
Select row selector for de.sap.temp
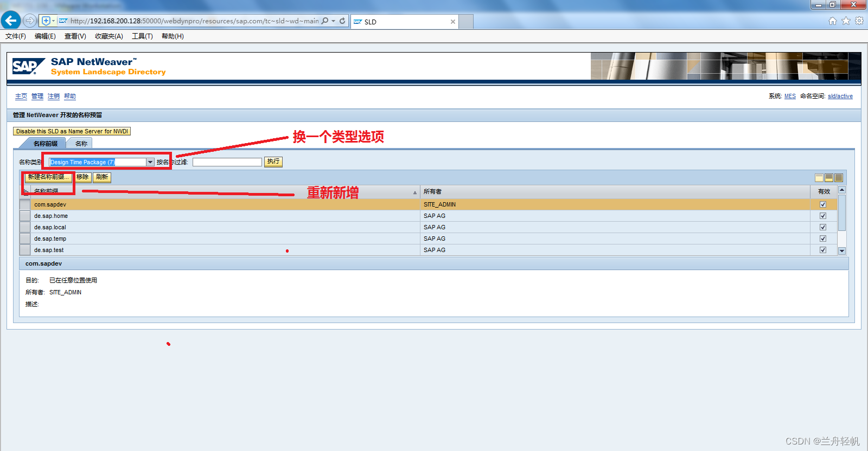coord(25,239)
